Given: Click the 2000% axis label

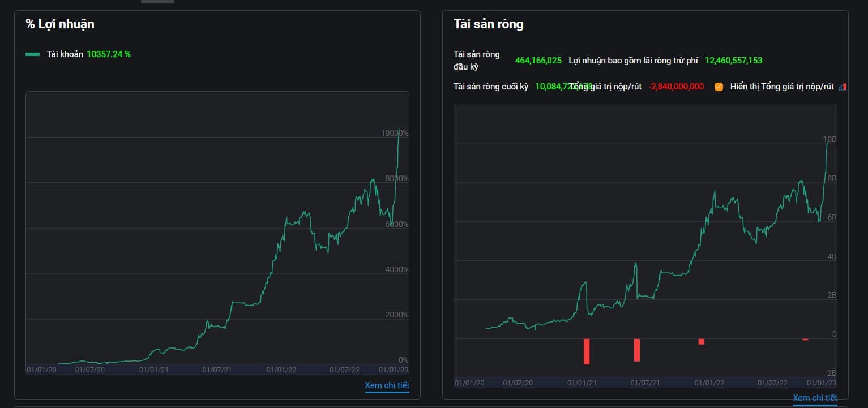Looking at the screenshot, I should [x=397, y=315].
